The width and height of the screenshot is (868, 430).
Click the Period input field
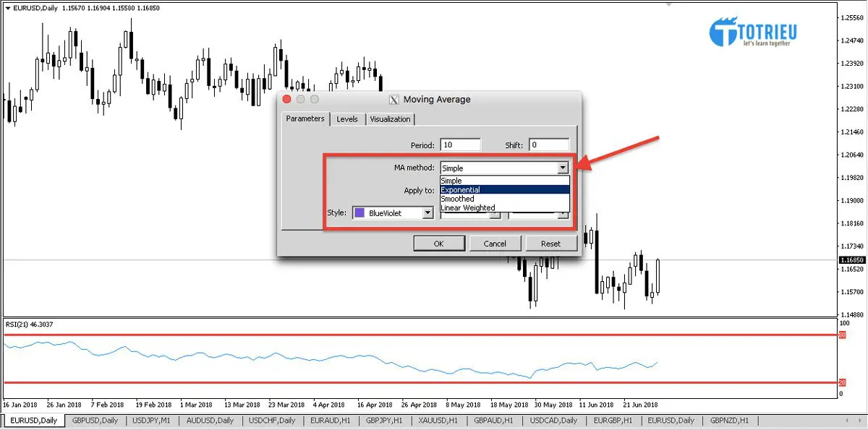point(459,145)
